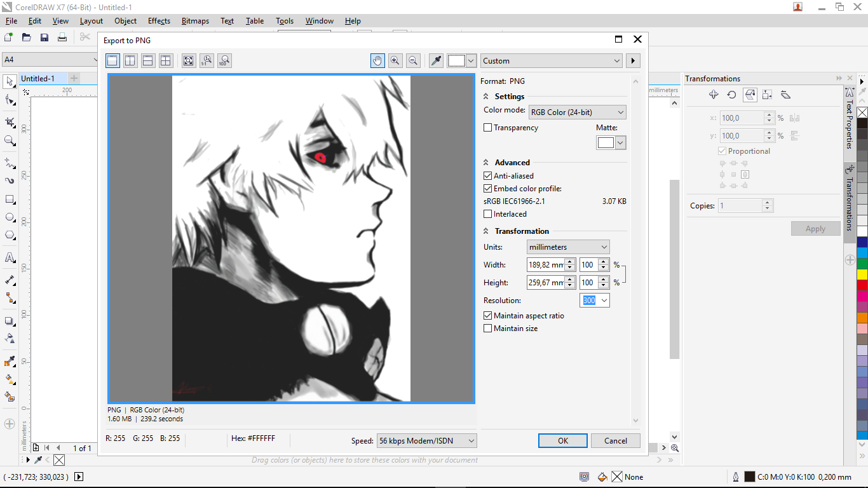Screen dimensions: 868x488
Task: Click the Width millimeters input field
Action: click(x=545, y=265)
